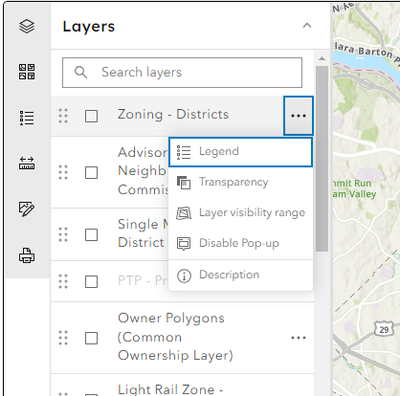
Task: Click the layer list scrollbar thumb
Action: pyautogui.click(x=322, y=159)
